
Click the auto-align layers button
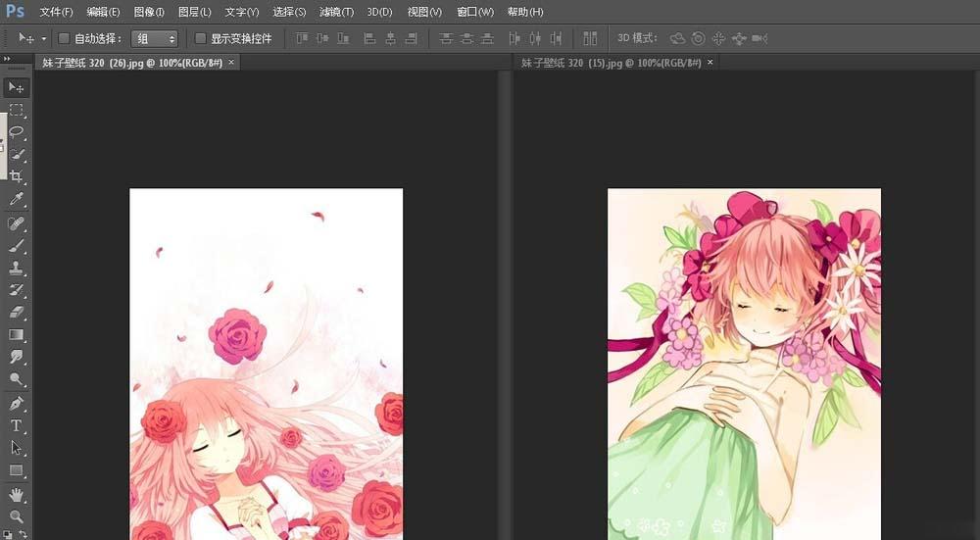tap(590, 38)
